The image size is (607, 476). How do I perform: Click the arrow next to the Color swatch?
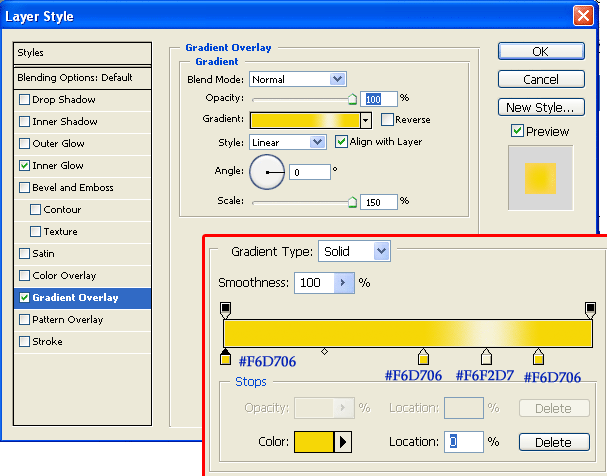coord(343,441)
